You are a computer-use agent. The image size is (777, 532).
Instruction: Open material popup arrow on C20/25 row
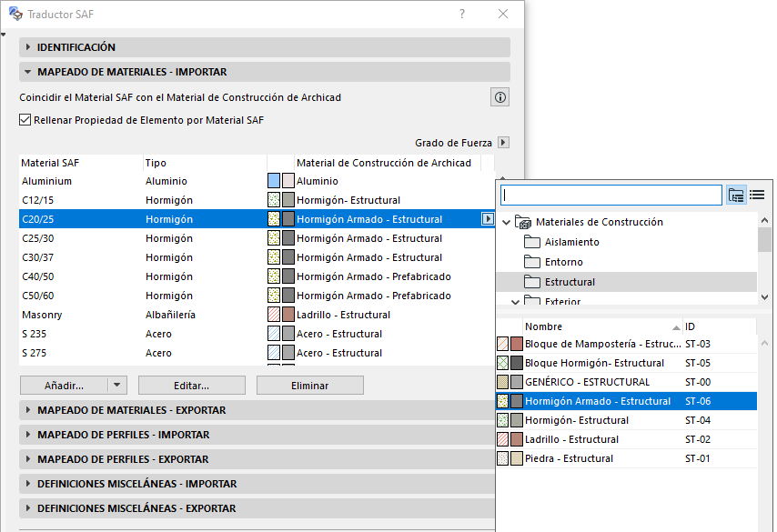coord(488,219)
